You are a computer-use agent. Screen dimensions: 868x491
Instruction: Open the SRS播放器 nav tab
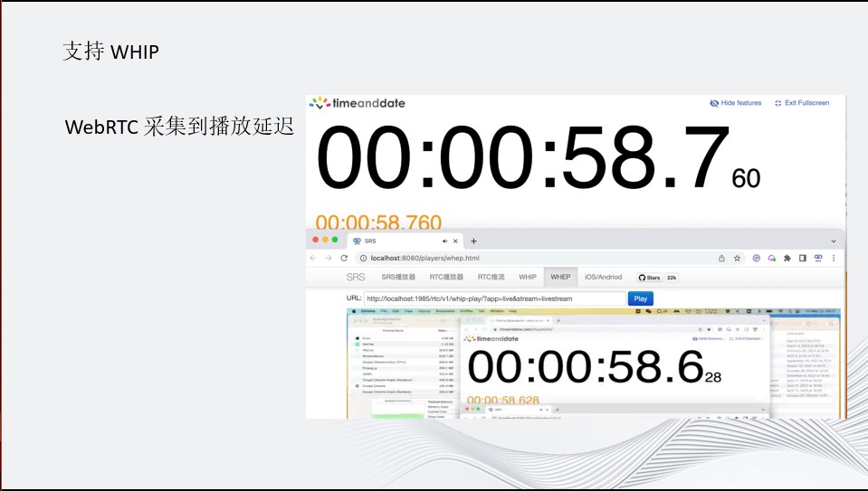click(x=398, y=277)
